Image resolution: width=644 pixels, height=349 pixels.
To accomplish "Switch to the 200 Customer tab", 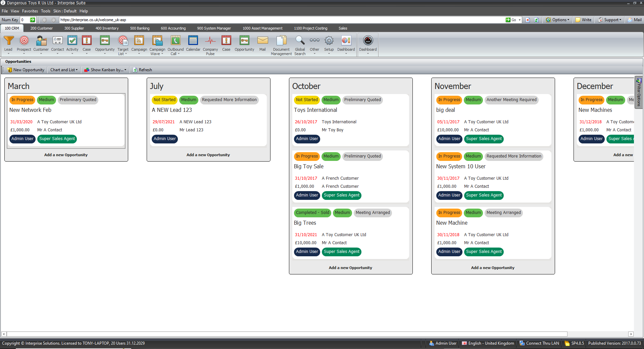I will (41, 28).
